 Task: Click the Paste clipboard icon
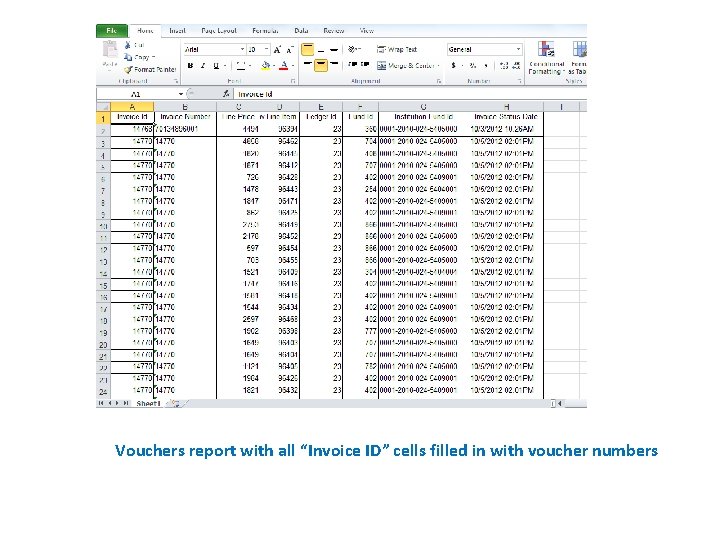[x=110, y=49]
